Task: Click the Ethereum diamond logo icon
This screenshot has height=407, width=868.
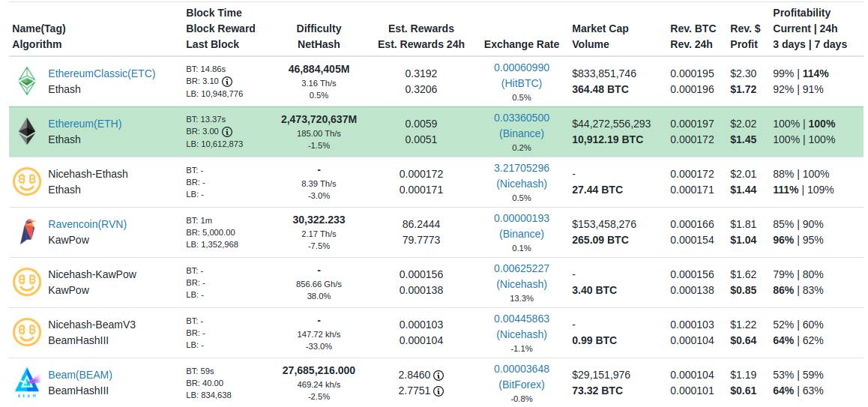Action: tap(27, 131)
